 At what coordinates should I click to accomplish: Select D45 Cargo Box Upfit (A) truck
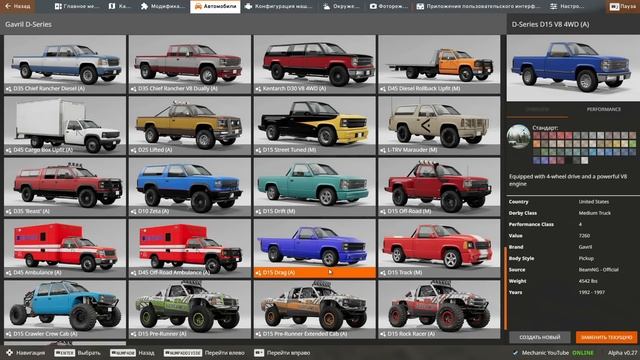[x=65, y=126]
